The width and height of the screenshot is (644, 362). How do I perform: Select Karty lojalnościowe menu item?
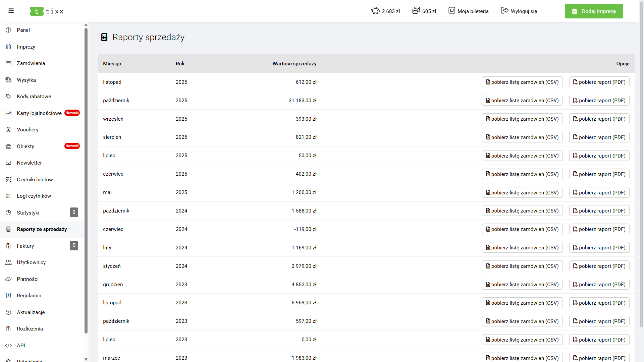point(39,113)
